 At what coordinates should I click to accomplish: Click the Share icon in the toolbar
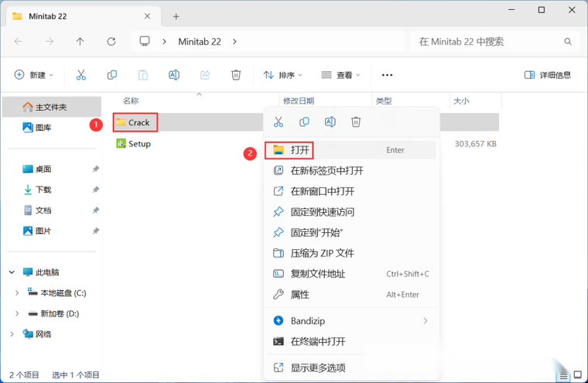click(x=205, y=75)
